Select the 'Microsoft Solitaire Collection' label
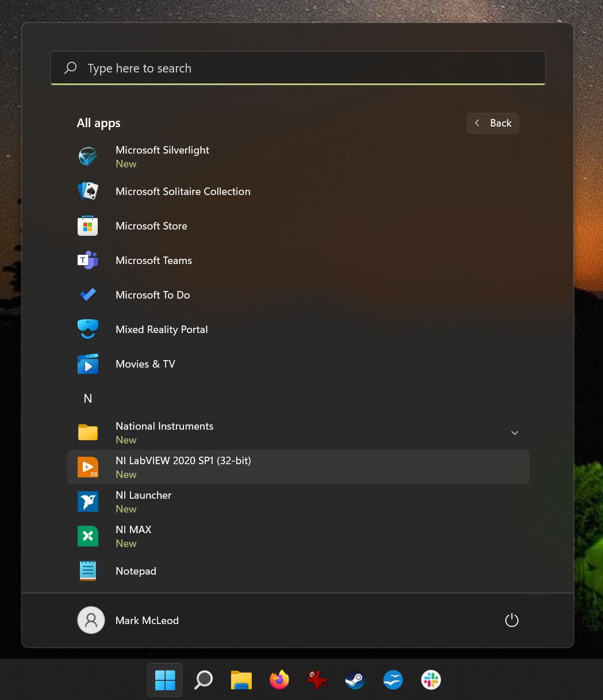The height and width of the screenshot is (700, 603). [x=183, y=192]
